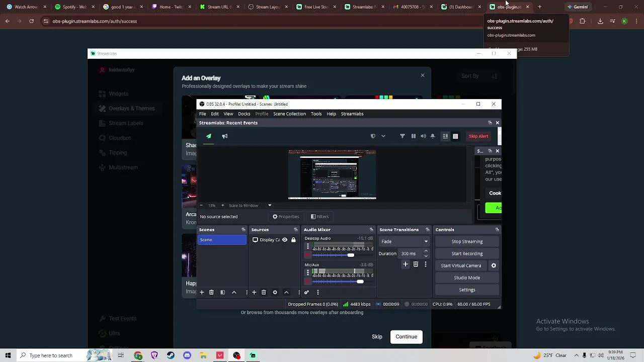Select the Scene item in Scenes list
The image size is (644, 362).
click(x=222, y=240)
